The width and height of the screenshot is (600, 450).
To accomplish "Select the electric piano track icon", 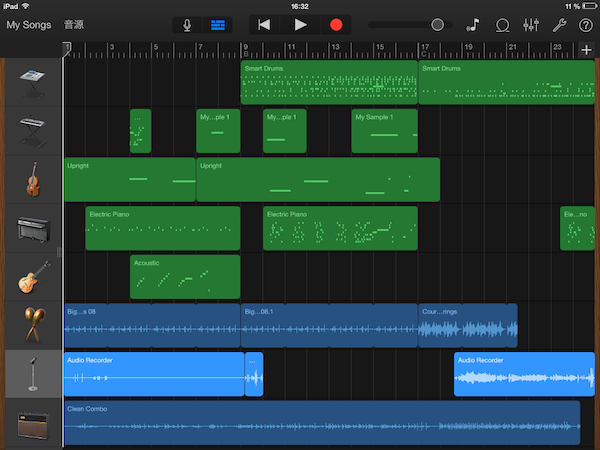I will 33,228.
